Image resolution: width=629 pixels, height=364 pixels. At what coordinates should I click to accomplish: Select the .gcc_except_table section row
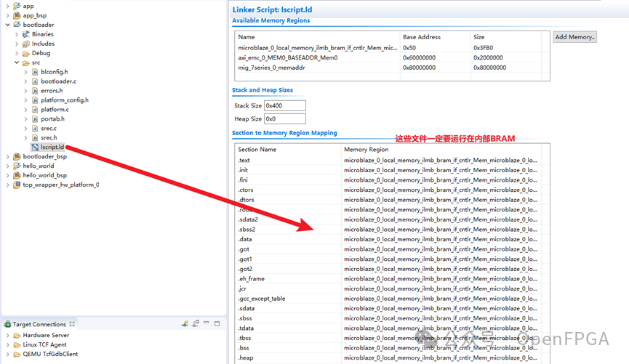click(392, 299)
